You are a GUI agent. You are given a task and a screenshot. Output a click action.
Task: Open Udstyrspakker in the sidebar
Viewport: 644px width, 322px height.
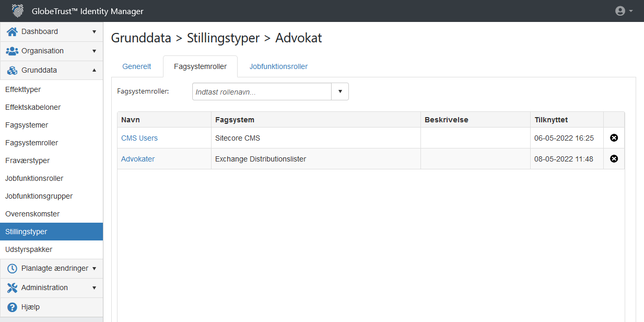pyautogui.click(x=51, y=249)
